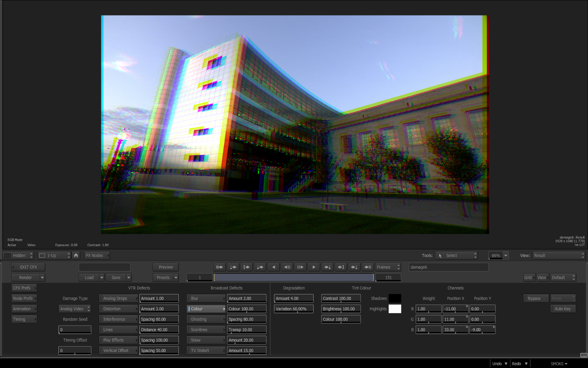Click the Random Seed value field

pos(75,330)
